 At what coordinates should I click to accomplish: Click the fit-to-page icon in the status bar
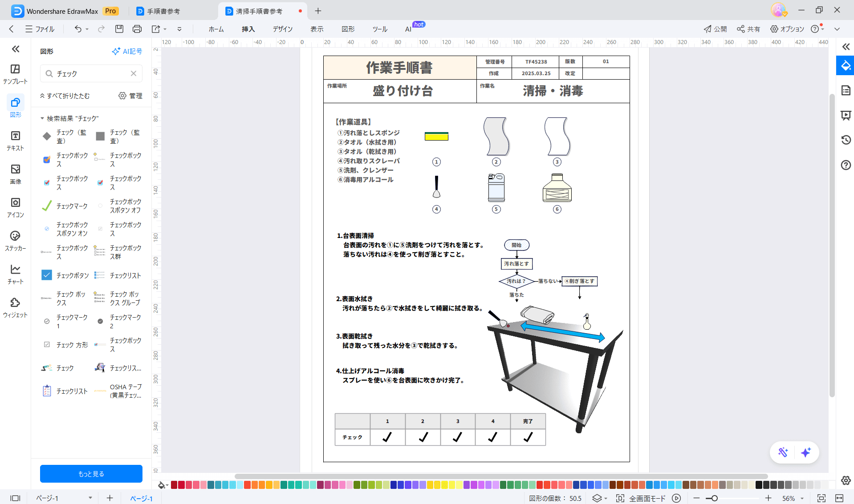[x=821, y=498]
